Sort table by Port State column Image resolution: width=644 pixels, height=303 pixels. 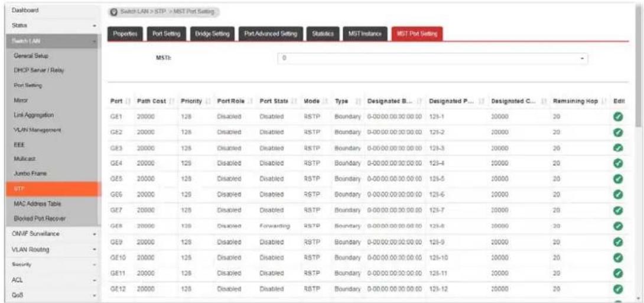click(278, 101)
